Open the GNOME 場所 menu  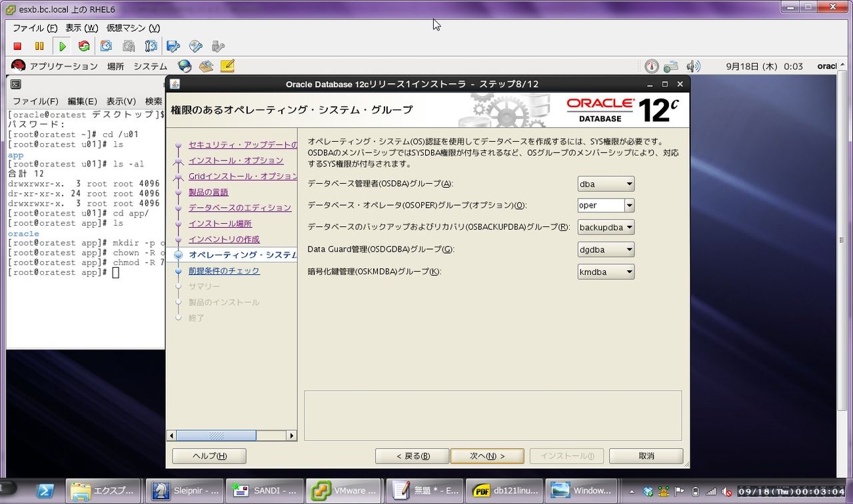pos(115,67)
